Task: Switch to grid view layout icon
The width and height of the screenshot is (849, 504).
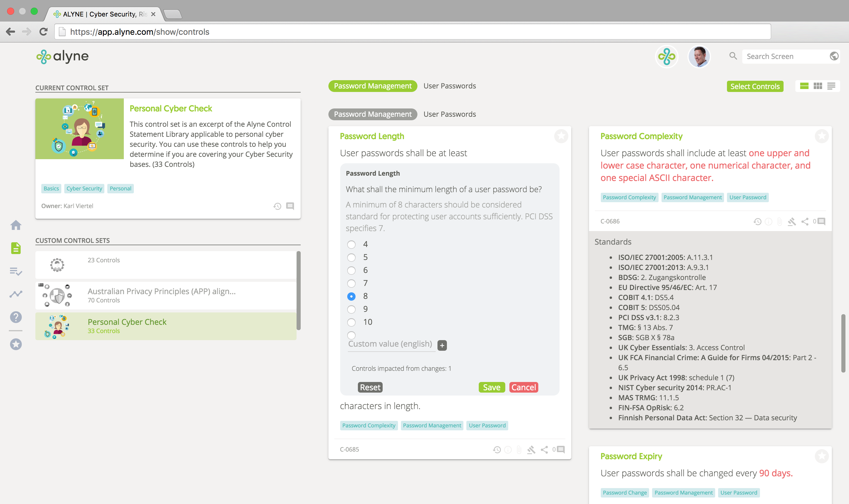Action: pyautogui.click(x=818, y=86)
